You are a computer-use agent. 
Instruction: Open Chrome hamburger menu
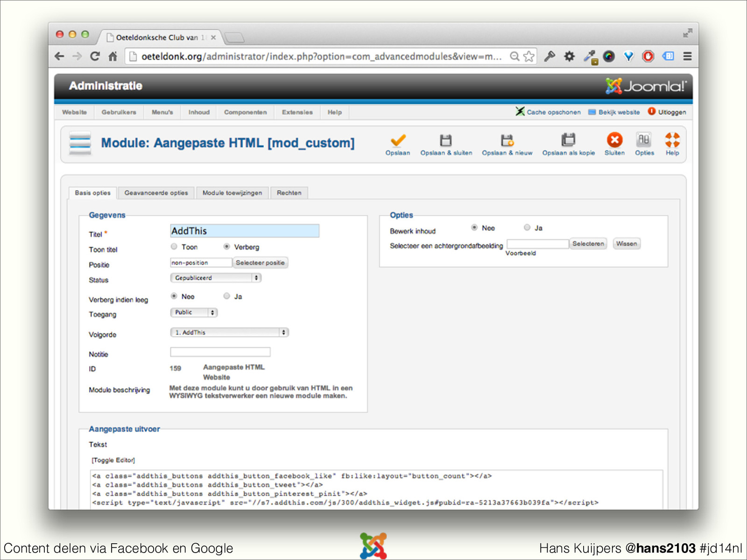click(687, 56)
